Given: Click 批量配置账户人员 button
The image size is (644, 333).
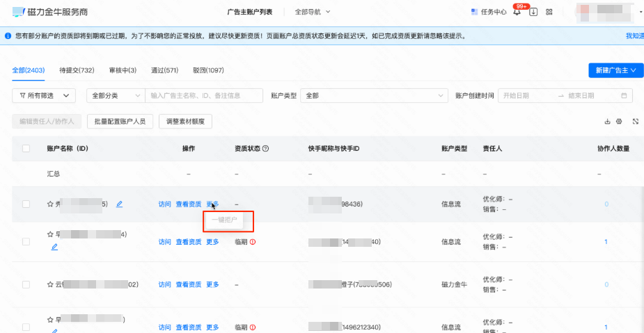Looking at the screenshot, I should pos(120,122).
